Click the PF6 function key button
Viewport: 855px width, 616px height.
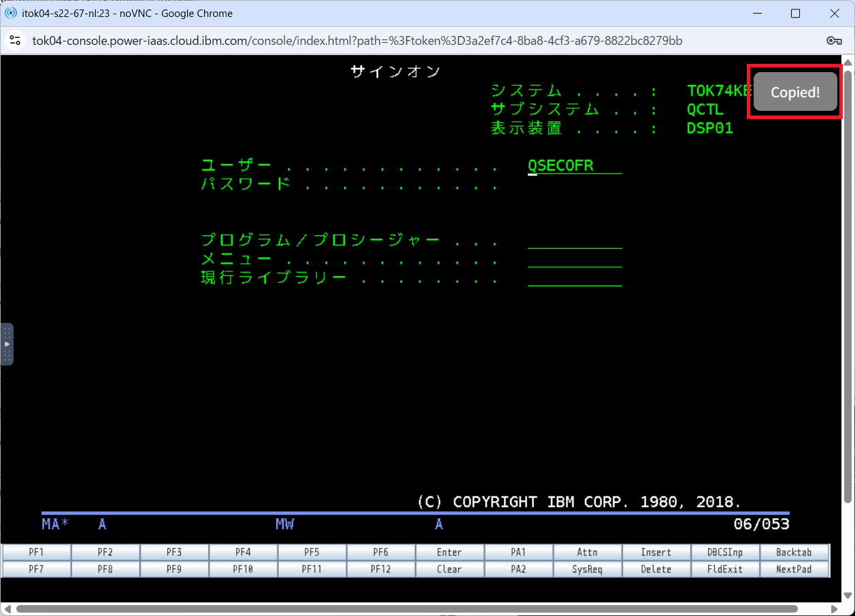click(381, 552)
